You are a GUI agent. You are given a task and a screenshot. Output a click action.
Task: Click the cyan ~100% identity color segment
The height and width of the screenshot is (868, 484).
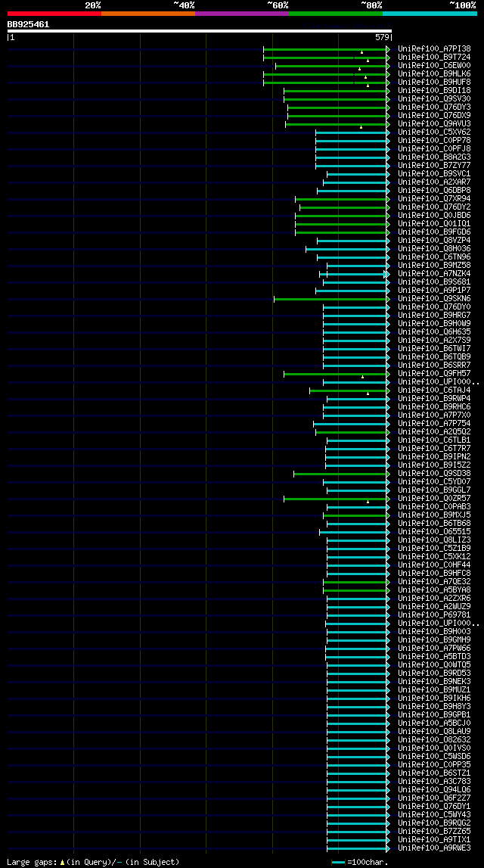430,14
